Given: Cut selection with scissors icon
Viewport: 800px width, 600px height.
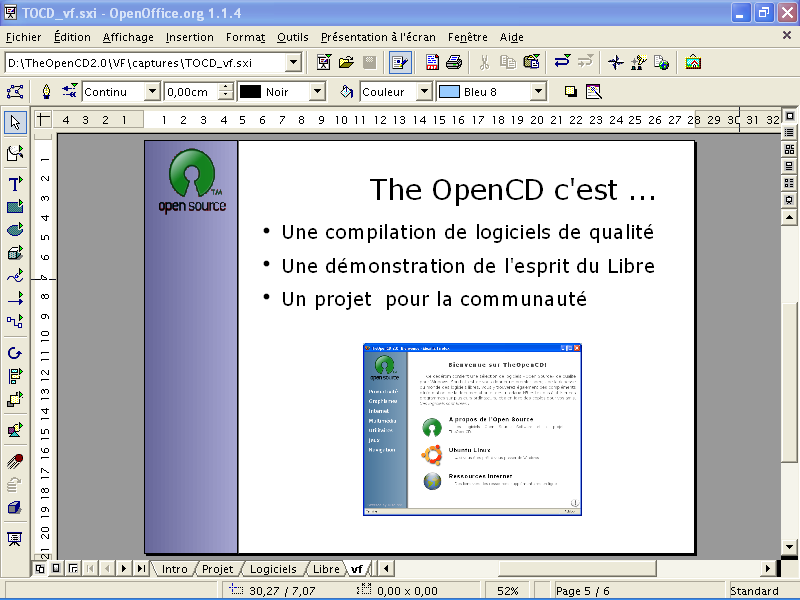Looking at the screenshot, I should 484,62.
